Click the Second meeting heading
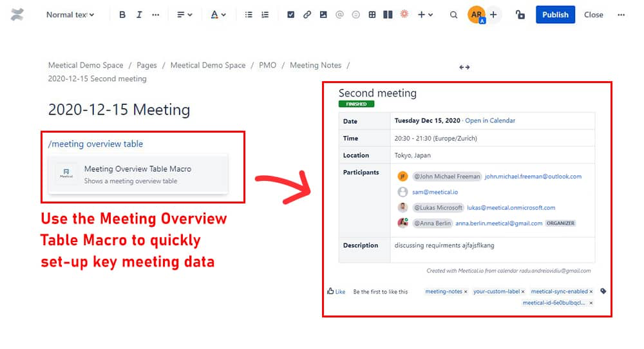This screenshot has width=644, height=349. (377, 93)
